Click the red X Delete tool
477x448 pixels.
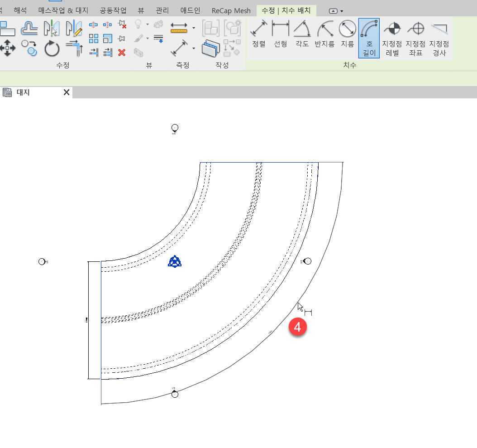(121, 53)
